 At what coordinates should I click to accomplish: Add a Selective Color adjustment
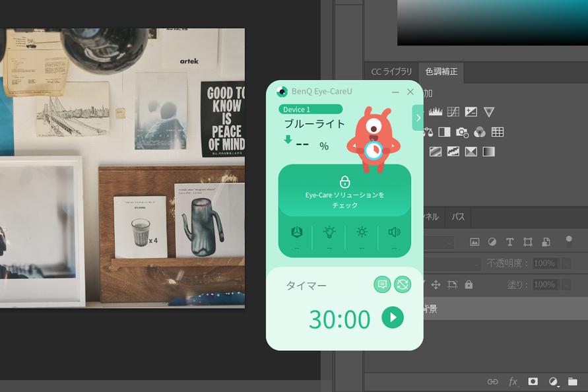[x=471, y=152]
